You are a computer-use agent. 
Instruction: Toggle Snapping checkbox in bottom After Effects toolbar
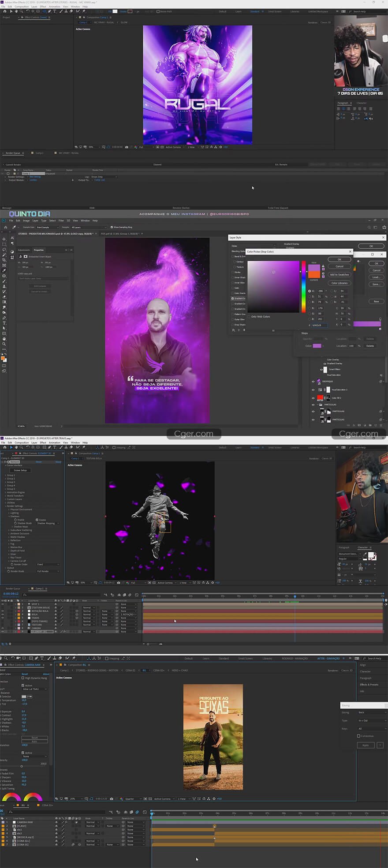[107, 658]
